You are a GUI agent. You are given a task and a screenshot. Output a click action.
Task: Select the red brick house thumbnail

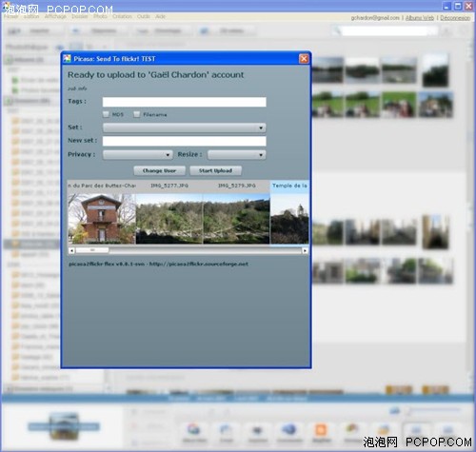pyautogui.click(x=102, y=219)
